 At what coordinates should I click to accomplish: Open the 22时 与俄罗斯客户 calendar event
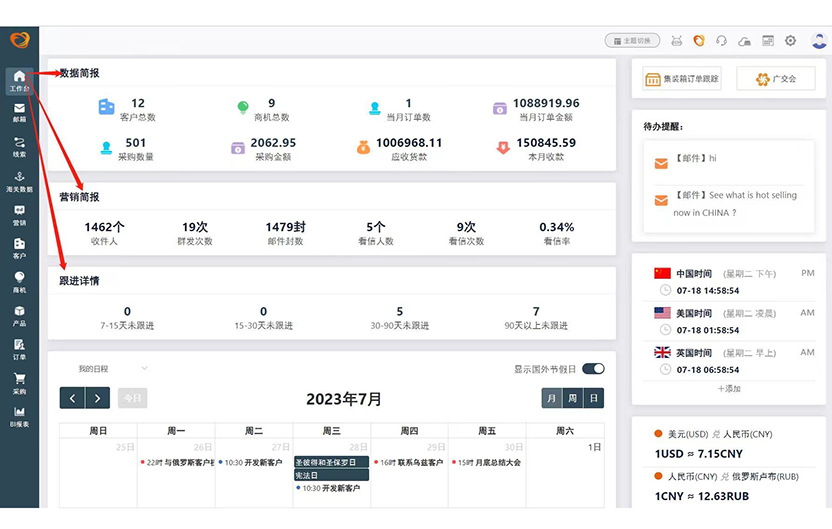(177, 463)
